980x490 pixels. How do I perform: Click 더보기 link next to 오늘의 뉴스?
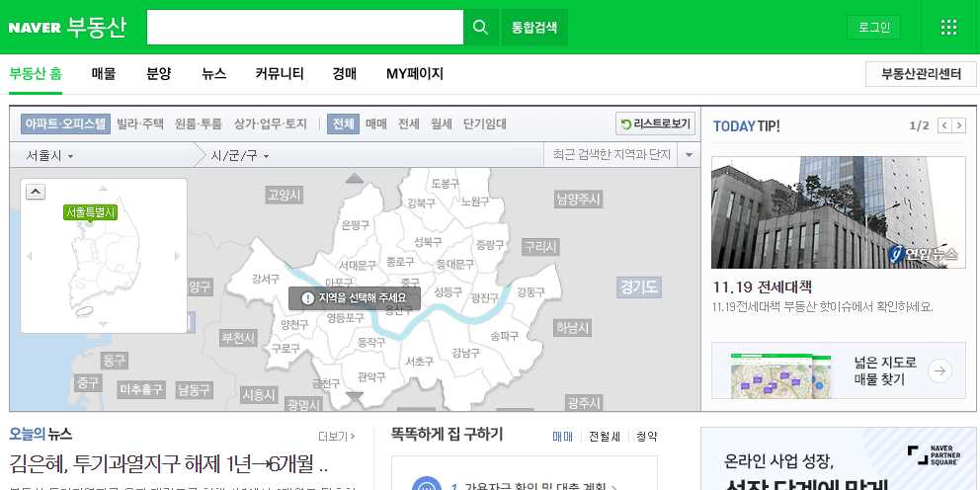[x=336, y=437]
